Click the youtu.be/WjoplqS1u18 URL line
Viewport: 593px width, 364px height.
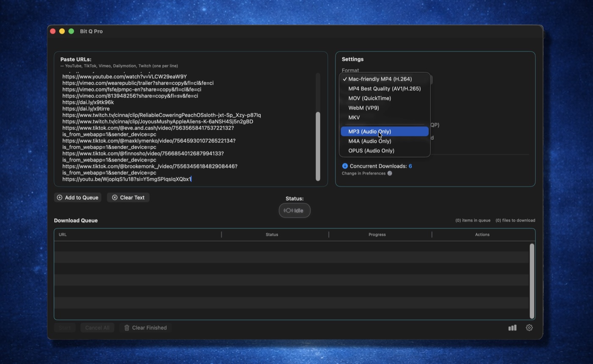(x=127, y=179)
